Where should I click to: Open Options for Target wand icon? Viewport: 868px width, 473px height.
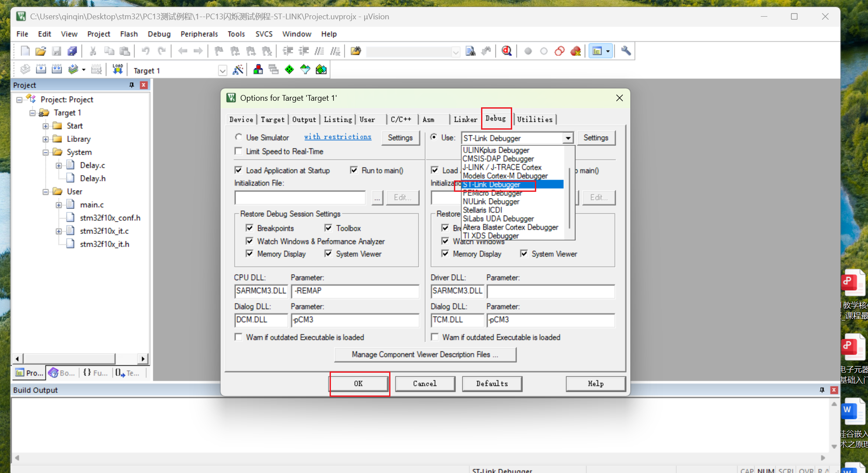click(238, 70)
